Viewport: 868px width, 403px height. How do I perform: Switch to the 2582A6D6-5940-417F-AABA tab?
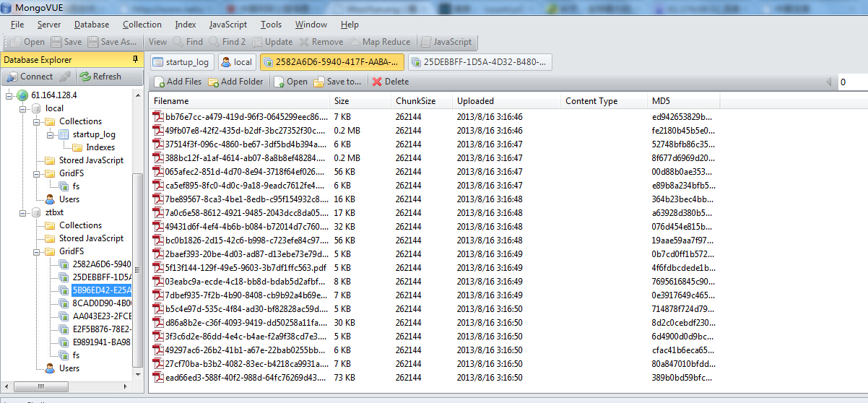tap(332, 62)
